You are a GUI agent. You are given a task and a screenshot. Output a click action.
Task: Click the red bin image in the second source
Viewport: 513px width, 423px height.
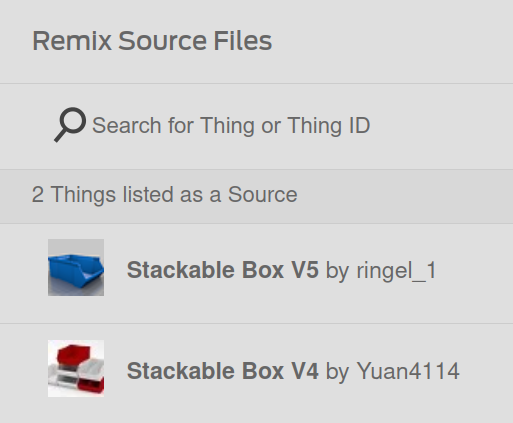click(x=76, y=368)
